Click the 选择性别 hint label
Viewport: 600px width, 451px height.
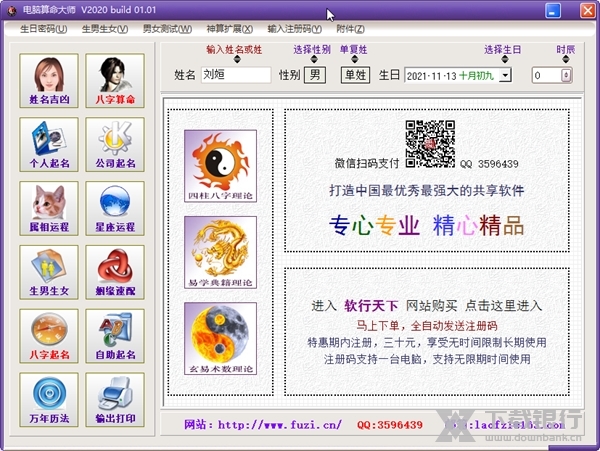pos(312,49)
